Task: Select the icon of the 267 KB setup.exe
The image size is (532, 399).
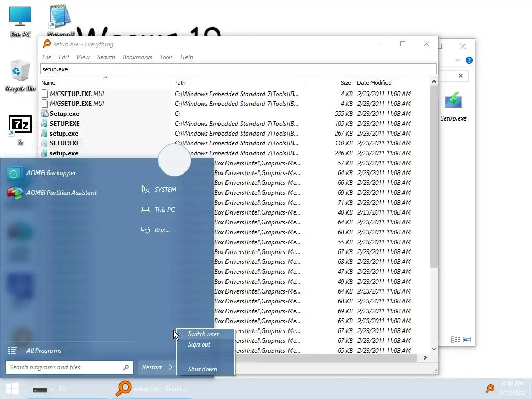Action: click(x=44, y=134)
